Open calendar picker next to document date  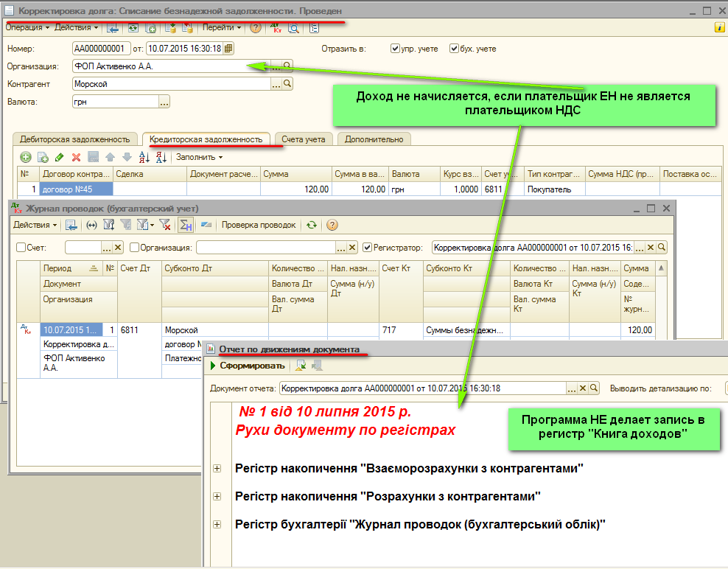click(228, 49)
